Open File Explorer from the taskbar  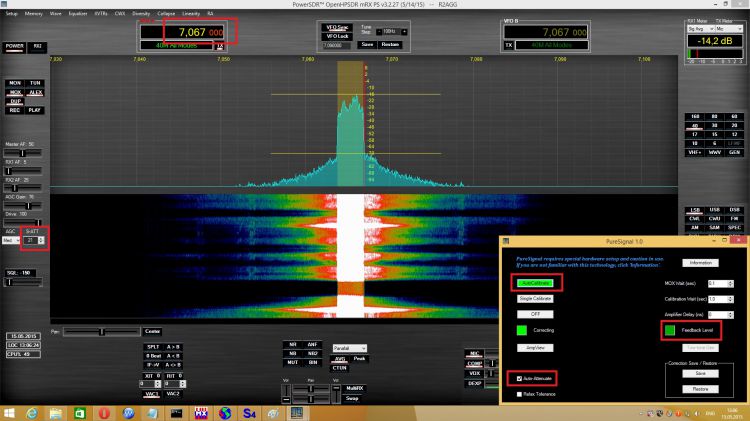[56, 413]
